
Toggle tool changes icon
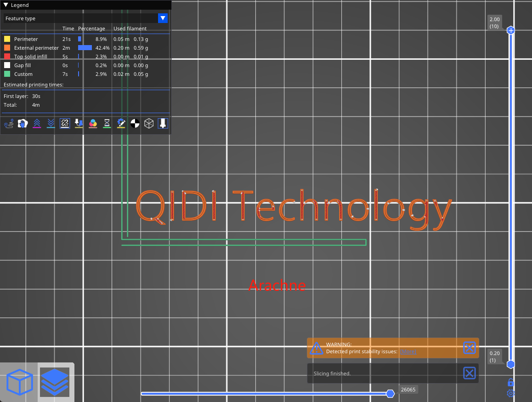click(79, 123)
